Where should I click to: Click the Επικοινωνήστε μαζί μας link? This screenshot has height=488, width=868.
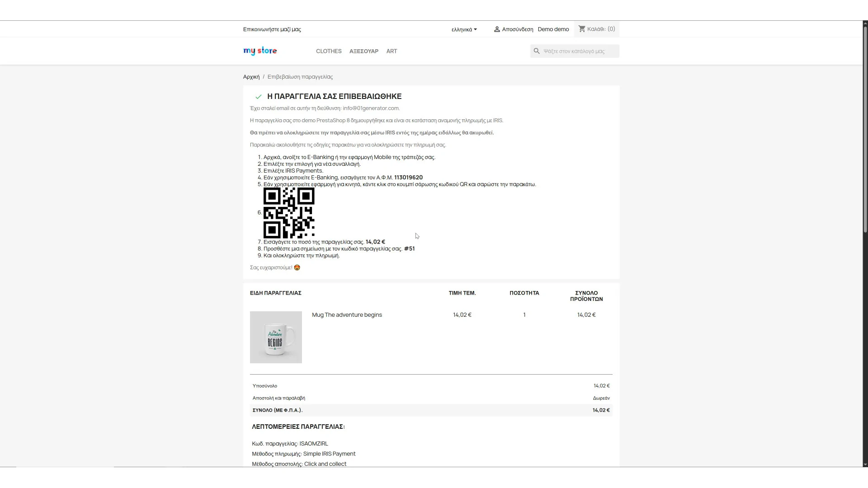click(x=272, y=29)
